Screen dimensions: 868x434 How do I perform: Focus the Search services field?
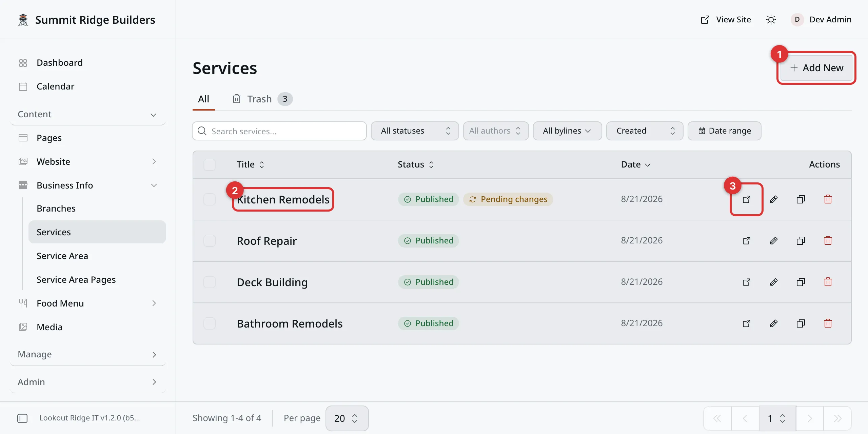[x=279, y=131]
